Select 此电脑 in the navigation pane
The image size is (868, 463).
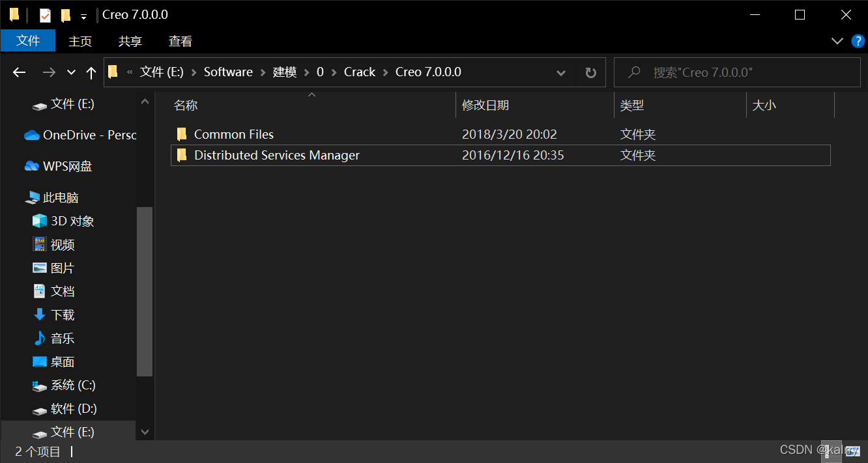click(x=52, y=198)
